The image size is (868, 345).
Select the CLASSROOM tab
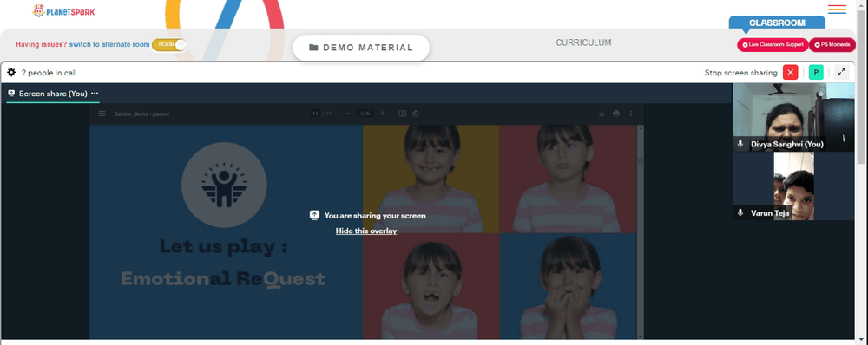point(777,23)
